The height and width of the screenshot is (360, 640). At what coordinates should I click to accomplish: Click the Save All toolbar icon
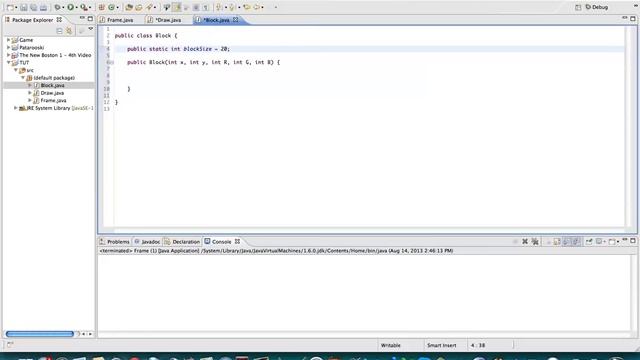click(x=33, y=7)
